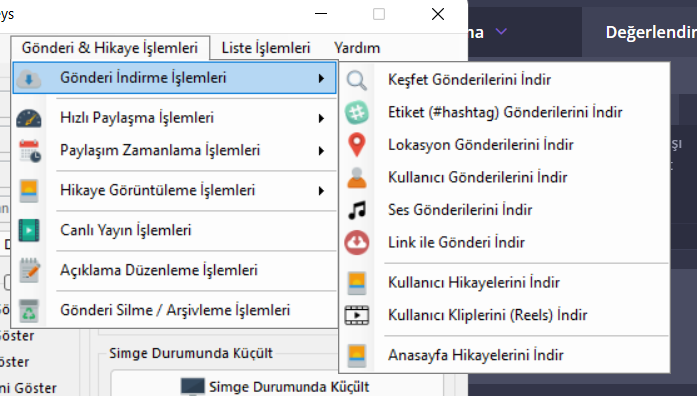697x396 pixels.
Task: Open the Liste İşlemleri menu
Action: (266, 48)
